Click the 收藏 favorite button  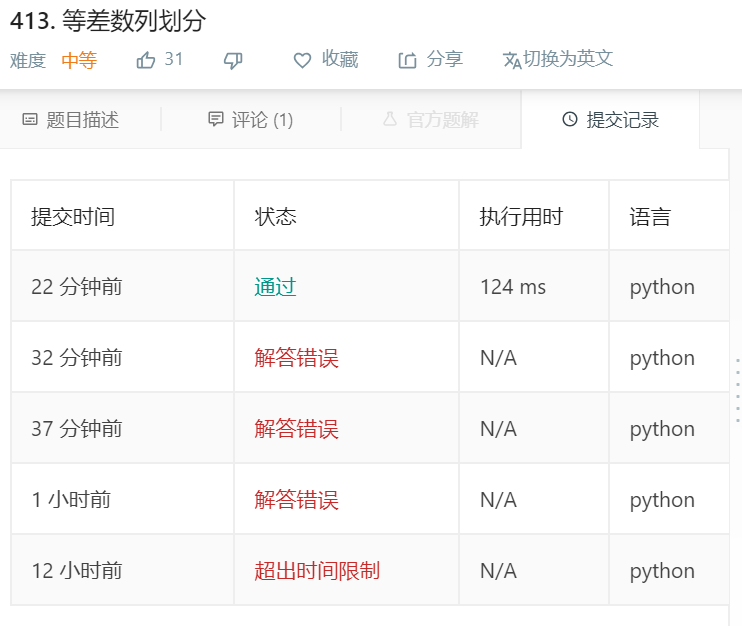(x=326, y=60)
